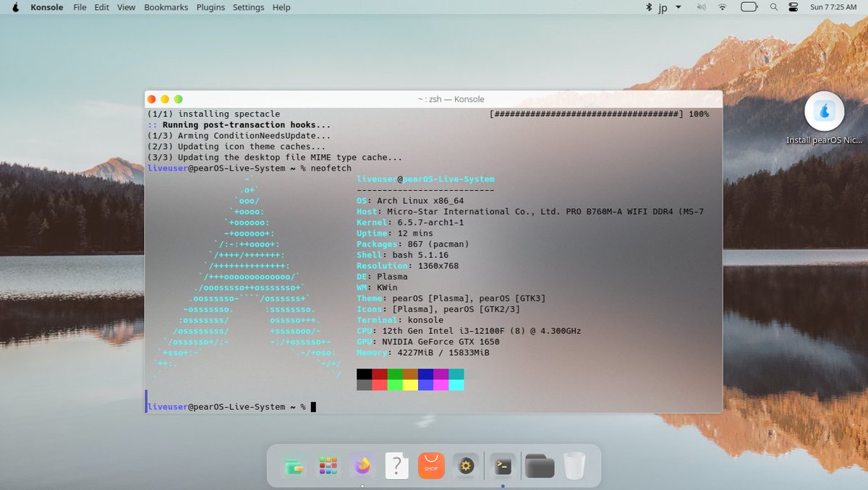Open the View menu
This screenshot has width=868, height=490.
126,7
